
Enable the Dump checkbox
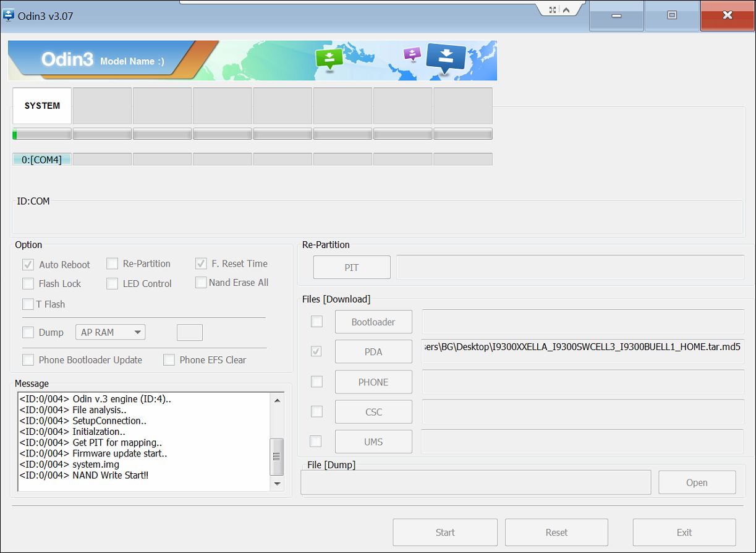click(x=28, y=332)
